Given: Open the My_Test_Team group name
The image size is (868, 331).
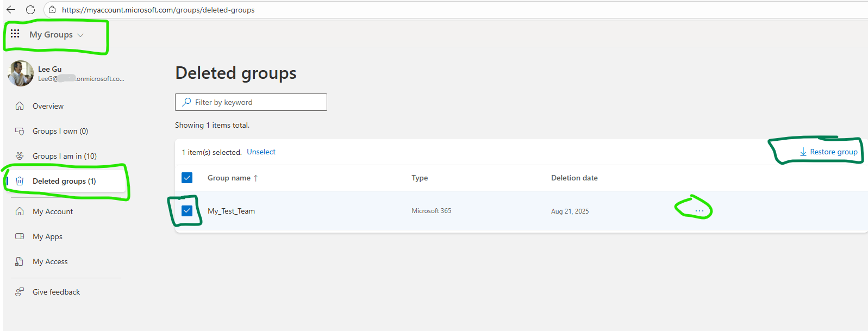Looking at the screenshot, I should [x=231, y=211].
